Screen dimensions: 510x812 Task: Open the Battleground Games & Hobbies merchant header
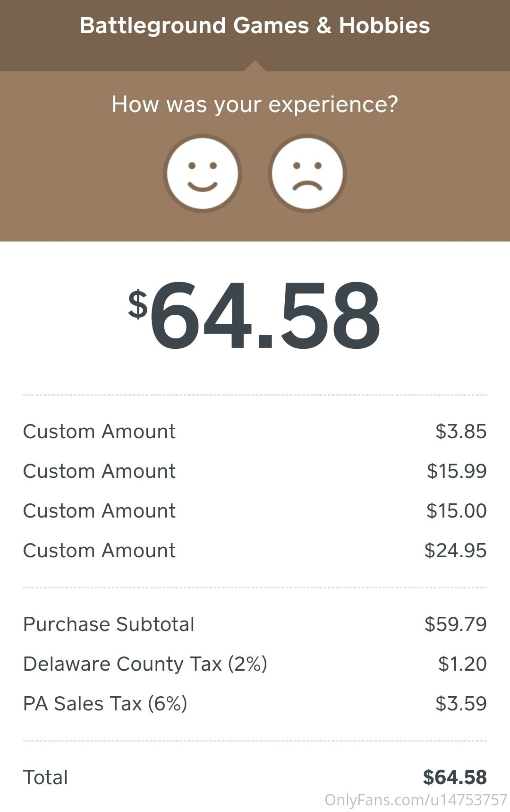[255, 26]
